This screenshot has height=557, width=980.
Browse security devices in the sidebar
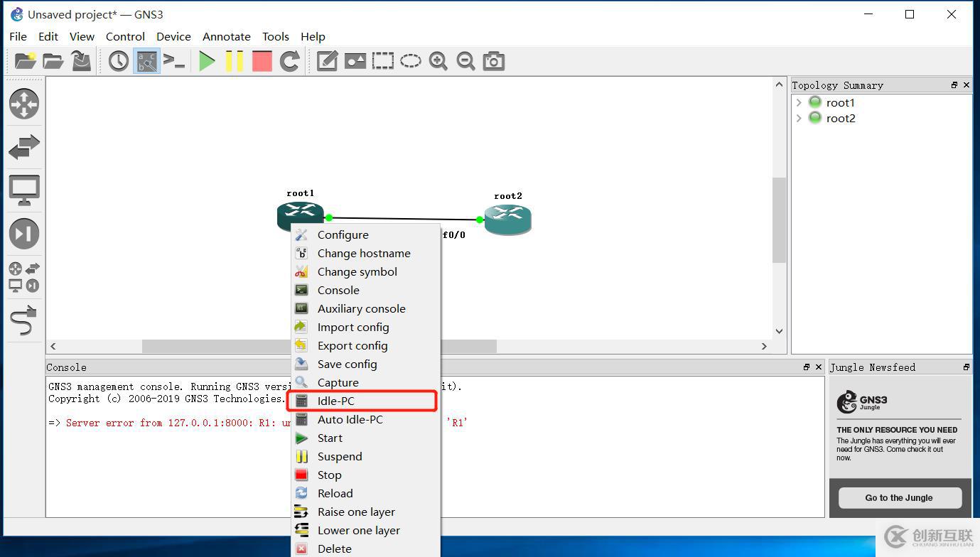click(24, 234)
